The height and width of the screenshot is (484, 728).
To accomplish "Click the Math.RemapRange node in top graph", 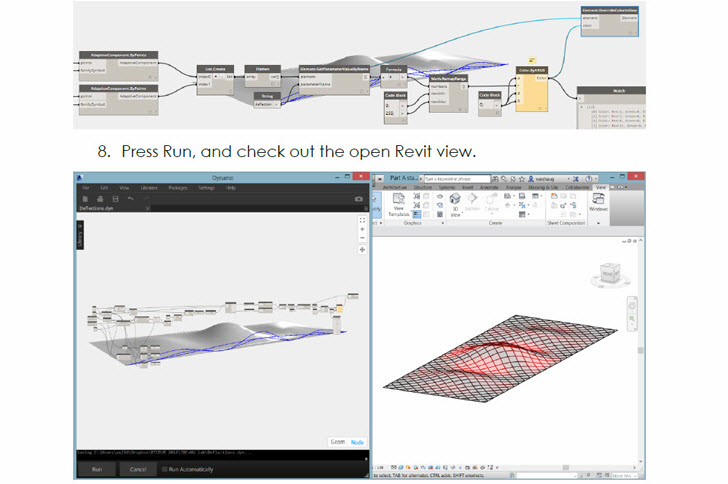I will (x=448, y=93).
